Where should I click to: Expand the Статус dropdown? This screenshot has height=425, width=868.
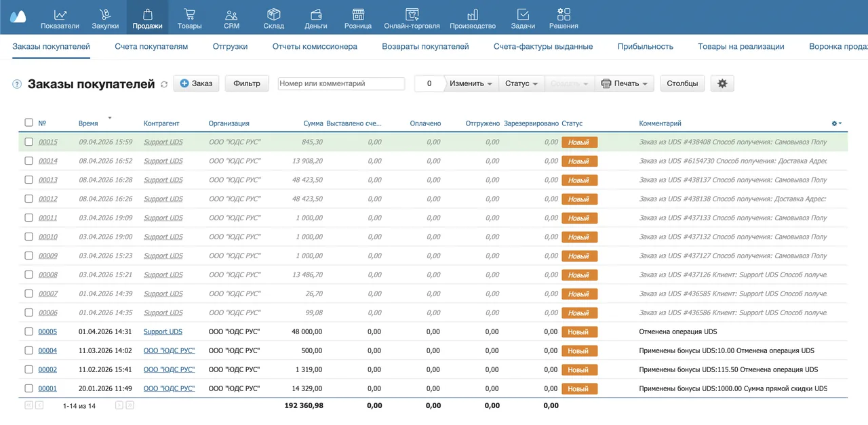click(521, 83)
